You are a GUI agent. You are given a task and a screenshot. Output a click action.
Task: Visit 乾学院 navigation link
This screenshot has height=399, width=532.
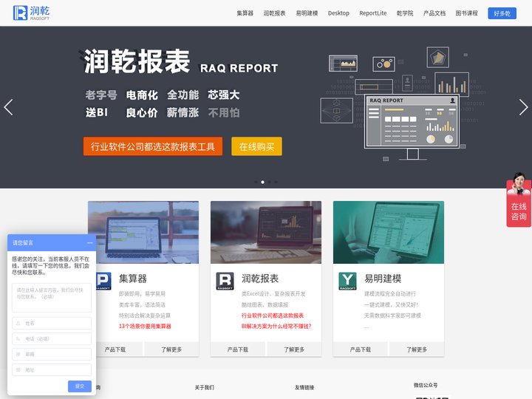coord(405,13)
